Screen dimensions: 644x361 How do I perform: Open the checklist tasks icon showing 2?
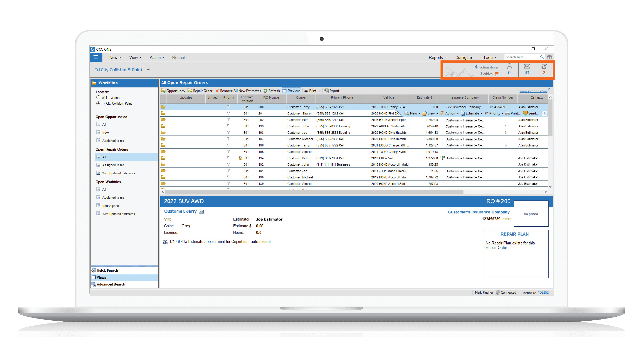click(x=544, y=69)
